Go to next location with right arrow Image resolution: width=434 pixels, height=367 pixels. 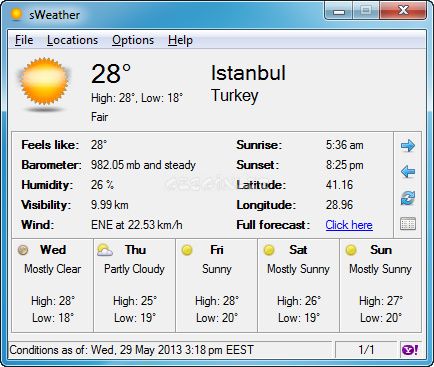[x=408, y=146]
